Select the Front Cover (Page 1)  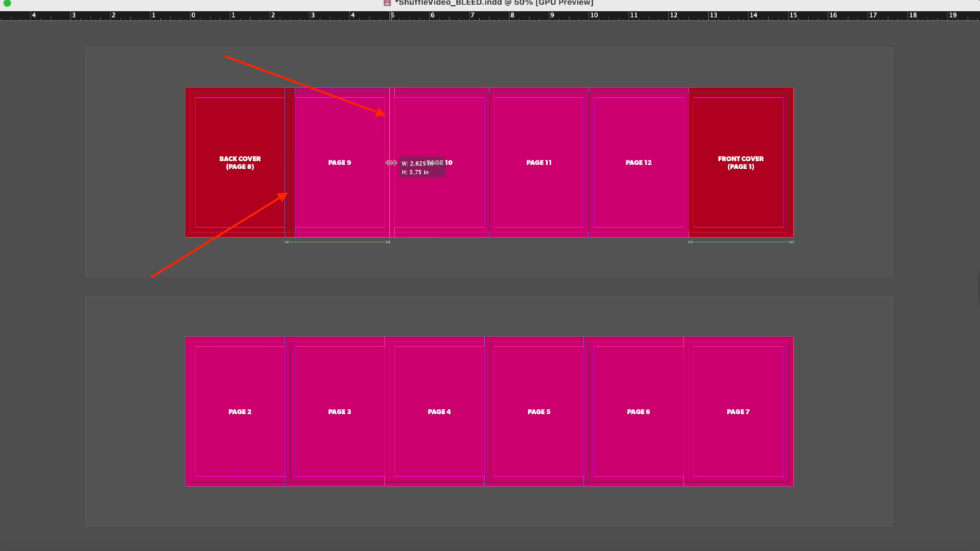pos(740,163)
